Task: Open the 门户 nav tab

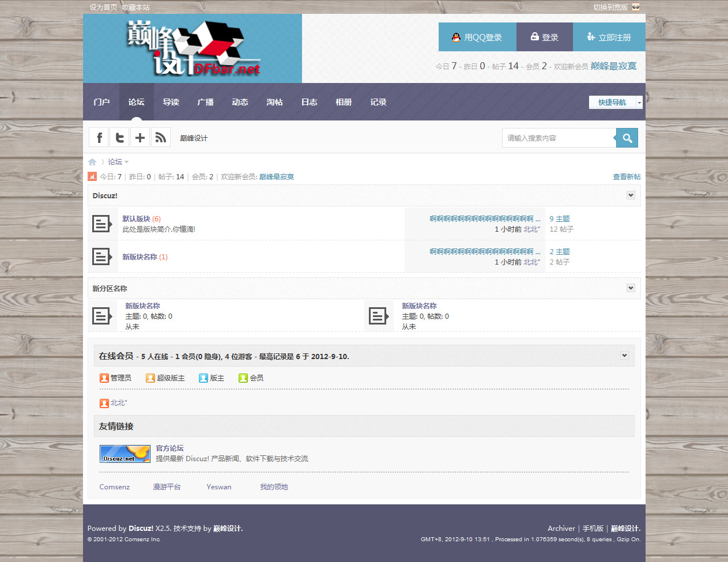Action: (x=101, y=102)
